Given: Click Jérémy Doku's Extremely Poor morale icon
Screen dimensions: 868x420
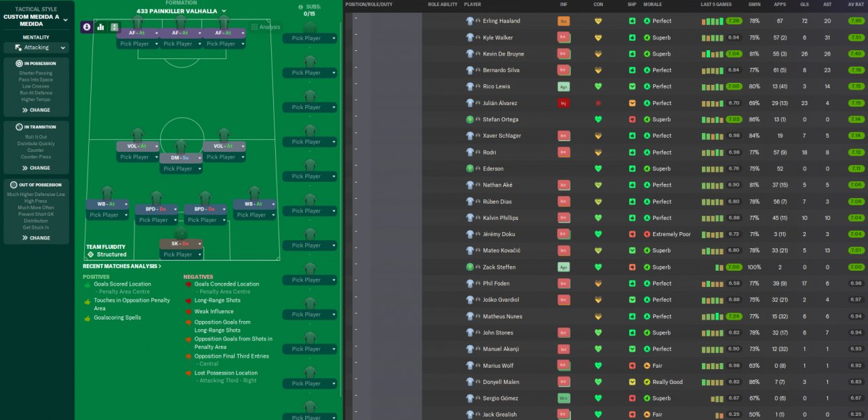Looking at the screenshot, I should (647, 234).
